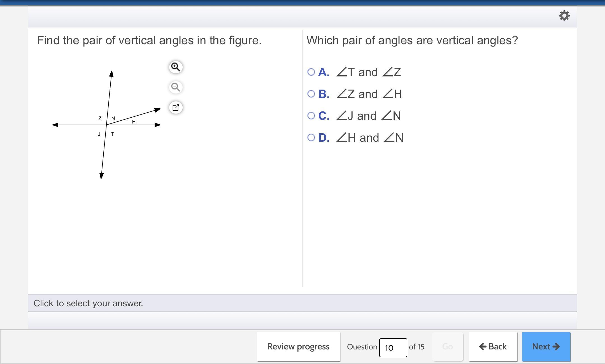Click the instruction 'Find the pair of vertical angles'
Image resolution: width=605 pixels, height=364 pixels.
[x=149, y=41]
